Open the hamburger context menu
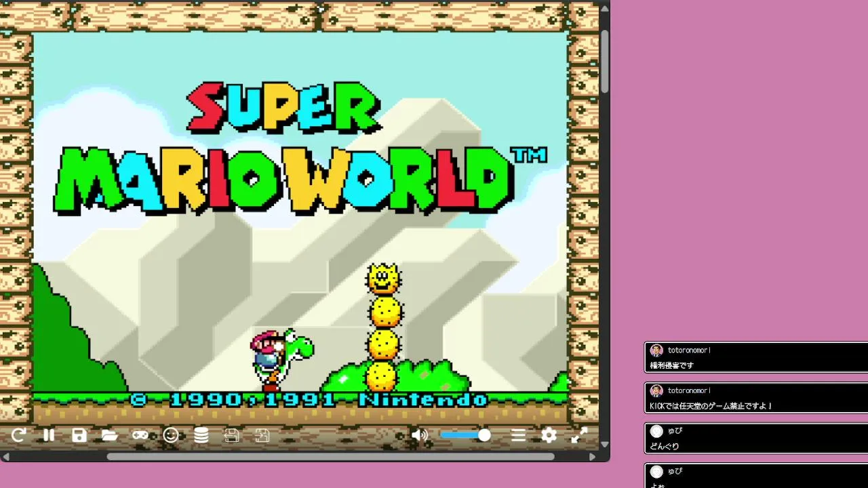Viewport: 868px width, 488px height. (x=519, y=435)
